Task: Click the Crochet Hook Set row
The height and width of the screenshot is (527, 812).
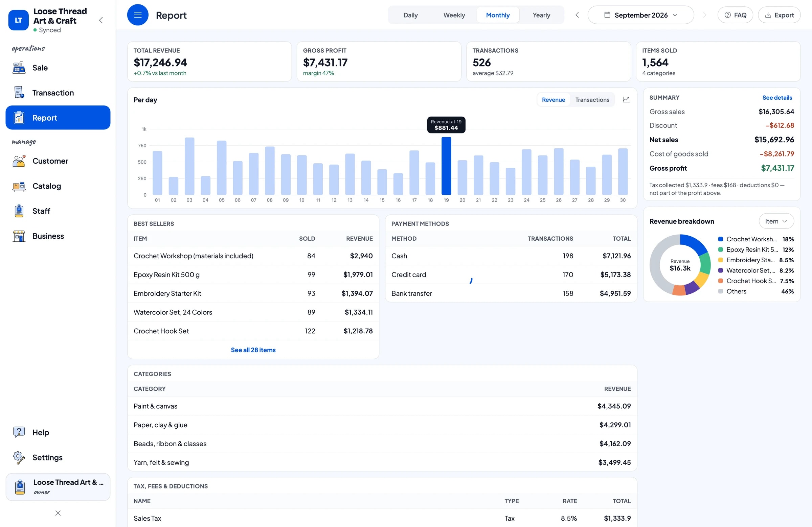Action: tap(253, 331)
